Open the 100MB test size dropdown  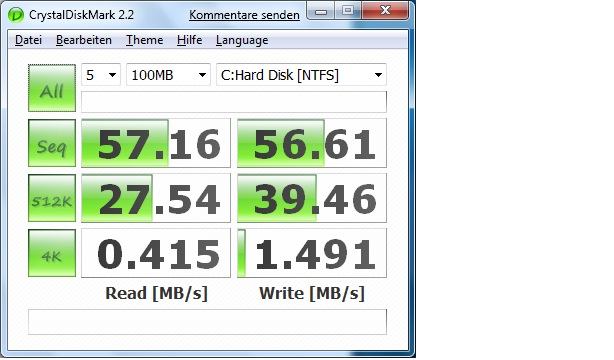168,74
